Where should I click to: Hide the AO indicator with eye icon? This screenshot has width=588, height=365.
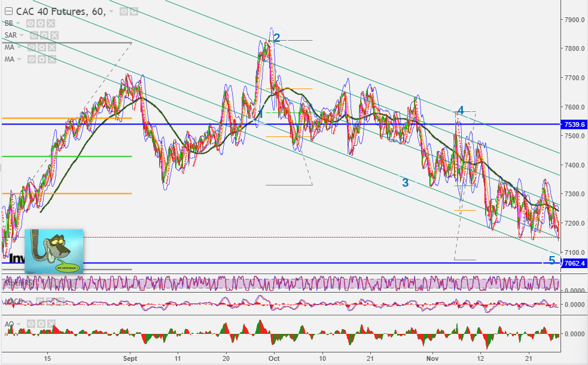tap(31, 324)
